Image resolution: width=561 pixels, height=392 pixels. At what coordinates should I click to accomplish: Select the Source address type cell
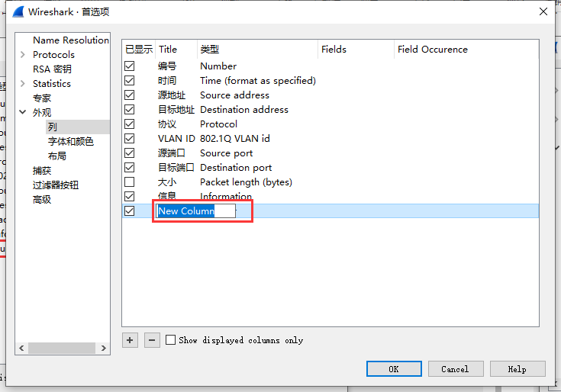click(x=235, y=95)
